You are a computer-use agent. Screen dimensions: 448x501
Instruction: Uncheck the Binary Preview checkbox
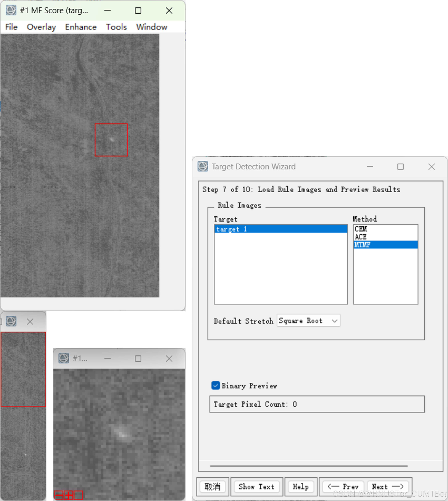[x=215, y=385]
